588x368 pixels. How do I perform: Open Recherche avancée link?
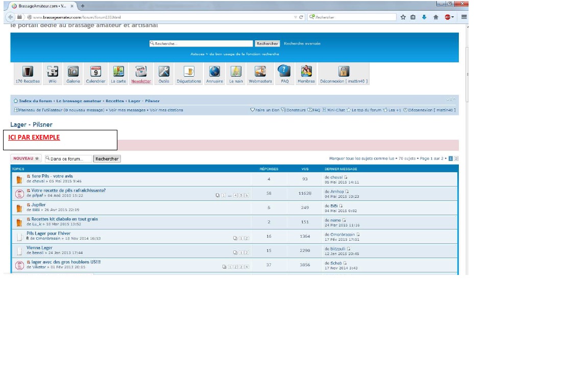302,43
